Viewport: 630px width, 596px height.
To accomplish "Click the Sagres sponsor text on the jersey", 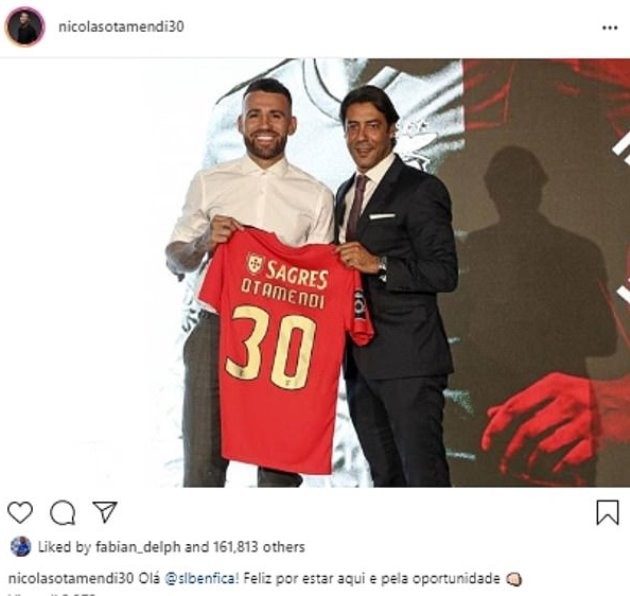I will pos(297,274).
